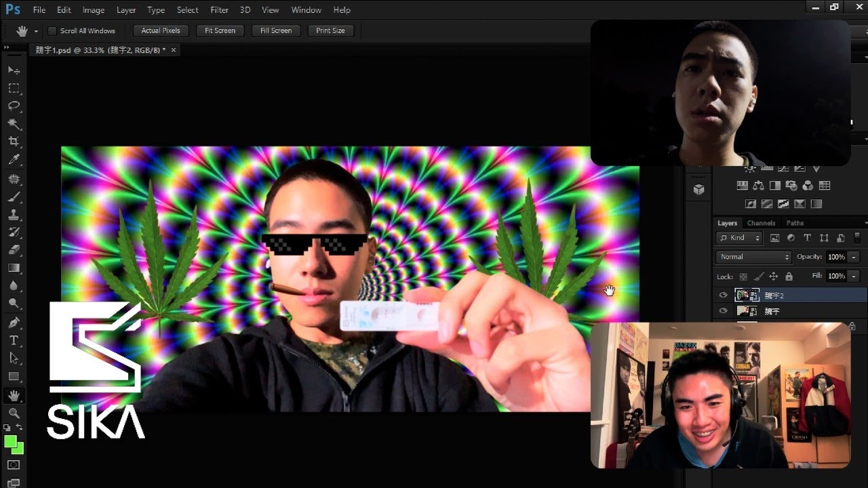Viewport: 868px width, 488px height.
Task: Hide the 魏宇2 layer
Action: (723, 296)
